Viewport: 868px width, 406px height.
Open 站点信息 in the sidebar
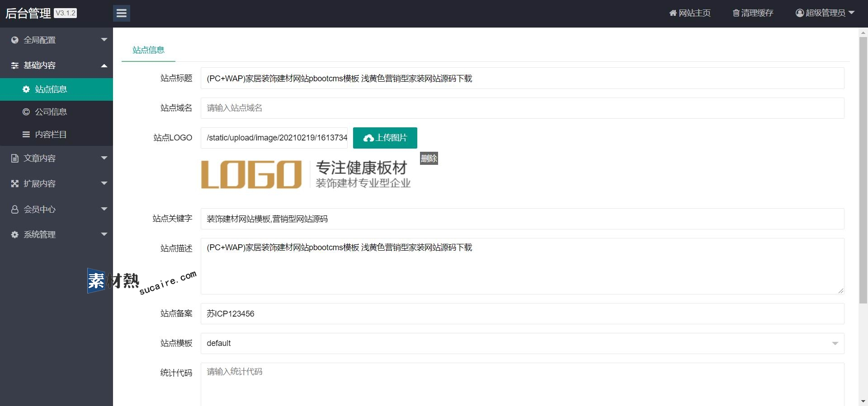coord(57,89)
